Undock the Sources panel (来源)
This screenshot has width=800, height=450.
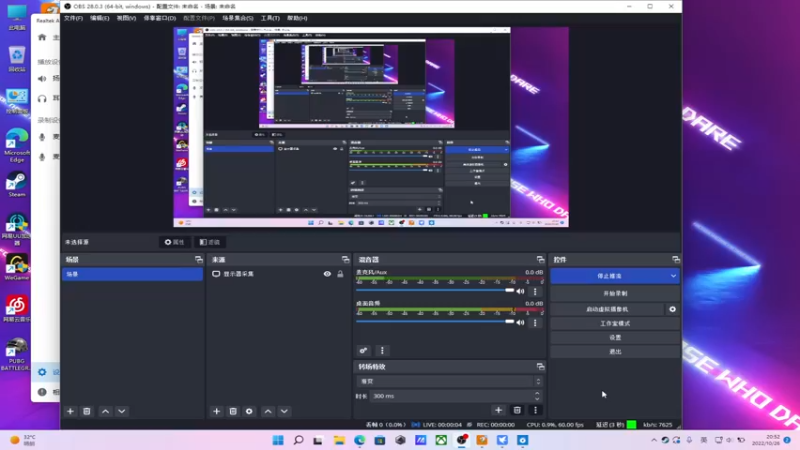345,260
